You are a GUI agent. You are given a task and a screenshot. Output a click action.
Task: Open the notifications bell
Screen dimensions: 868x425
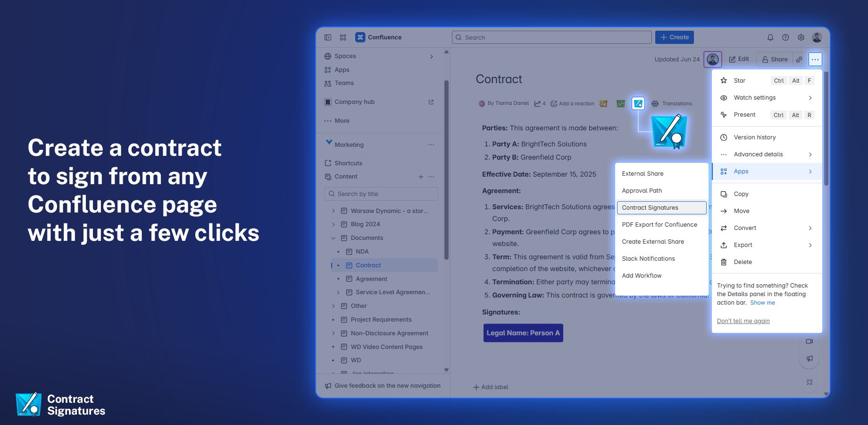(770, 37)
